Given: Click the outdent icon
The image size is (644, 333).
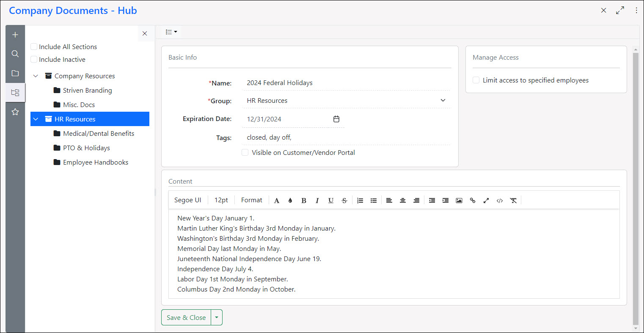Looking at the screenshot, I should 432,201.
